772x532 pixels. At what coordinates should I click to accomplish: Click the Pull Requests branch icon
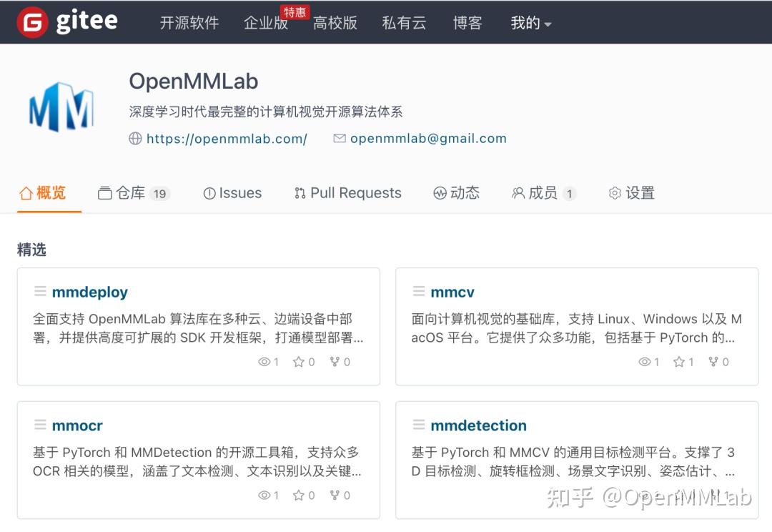300,193
